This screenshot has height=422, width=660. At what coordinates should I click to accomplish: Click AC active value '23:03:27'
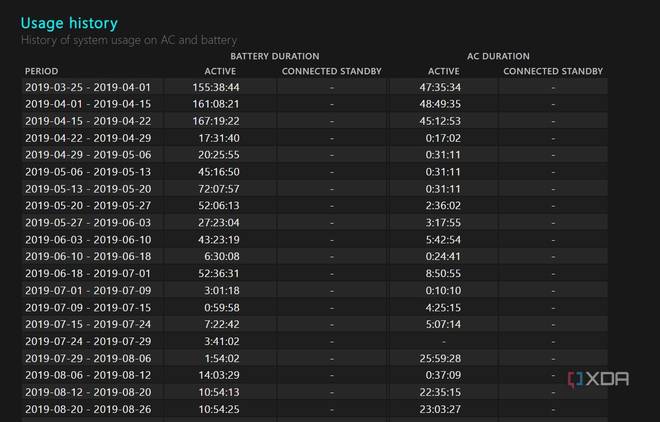[440, 409]
